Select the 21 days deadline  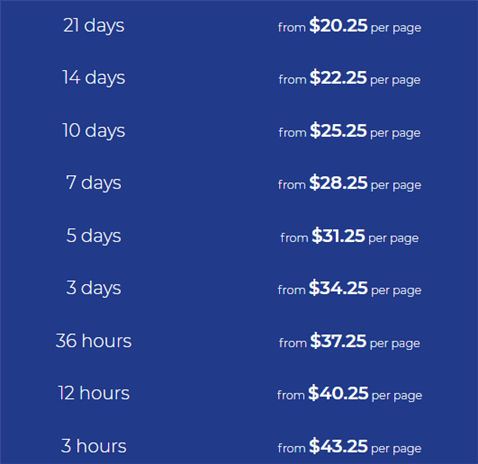[94, 26]
